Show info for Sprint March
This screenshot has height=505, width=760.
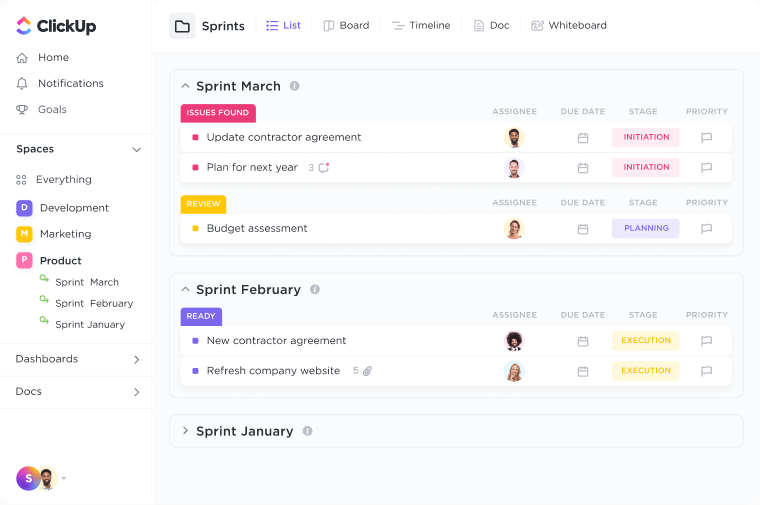pyautogui.click(x=294, y=86)
